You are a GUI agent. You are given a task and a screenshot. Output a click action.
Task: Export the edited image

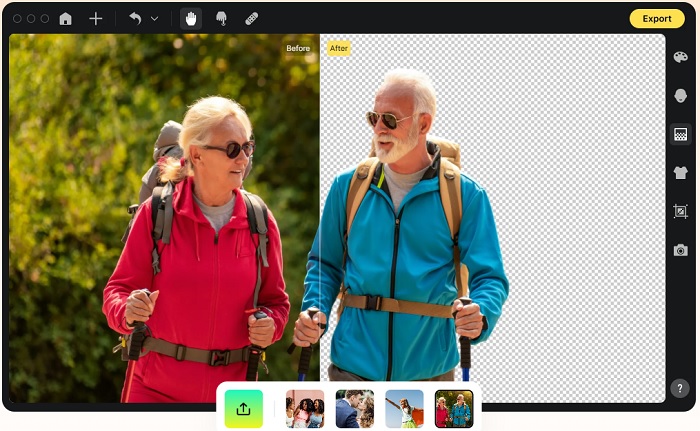click(657, 19)
